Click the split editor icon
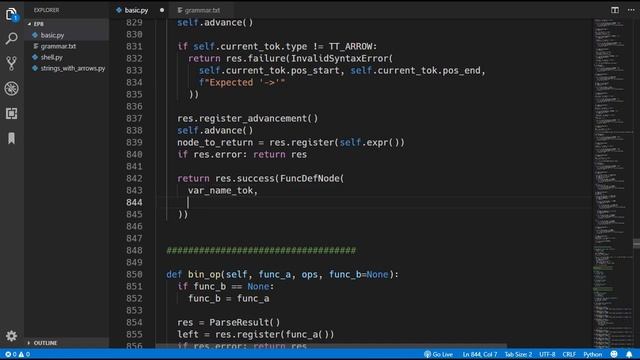Screen dimensions: 640x360 [615, 10]
